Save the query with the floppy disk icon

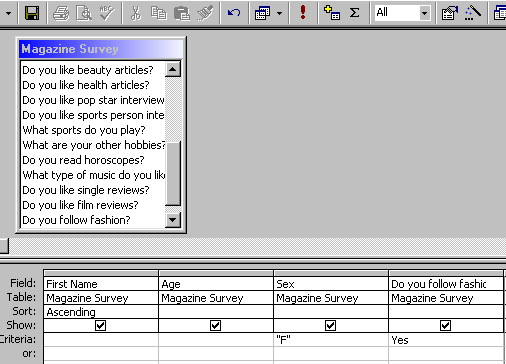[32, 13]
